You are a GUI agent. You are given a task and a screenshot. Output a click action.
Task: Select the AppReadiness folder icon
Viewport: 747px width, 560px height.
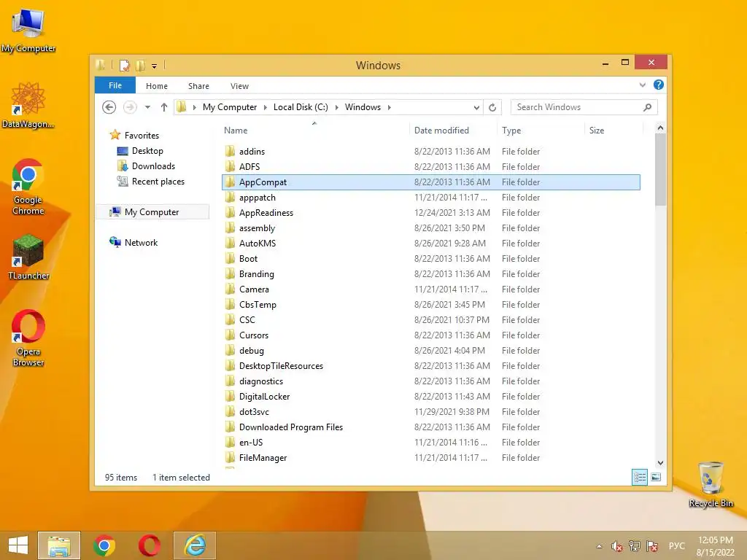coord(230,212)
